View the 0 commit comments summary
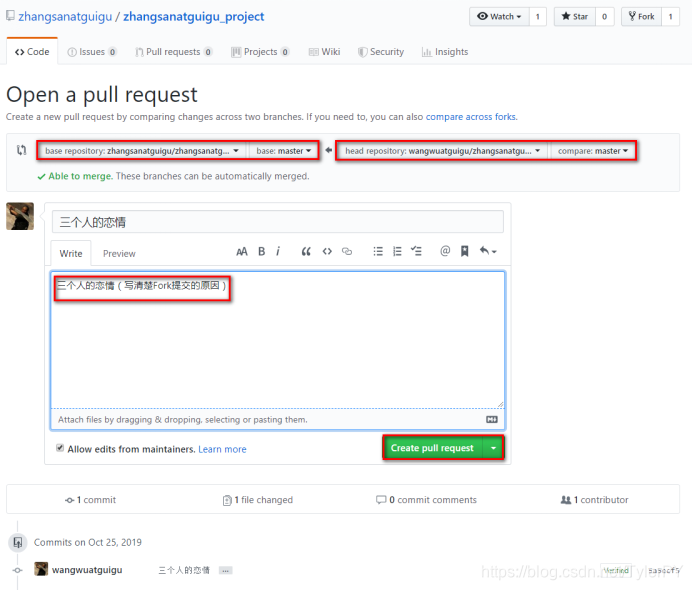Screen dimensions: 693x590 pyautogui.click(x=426, y=500)
